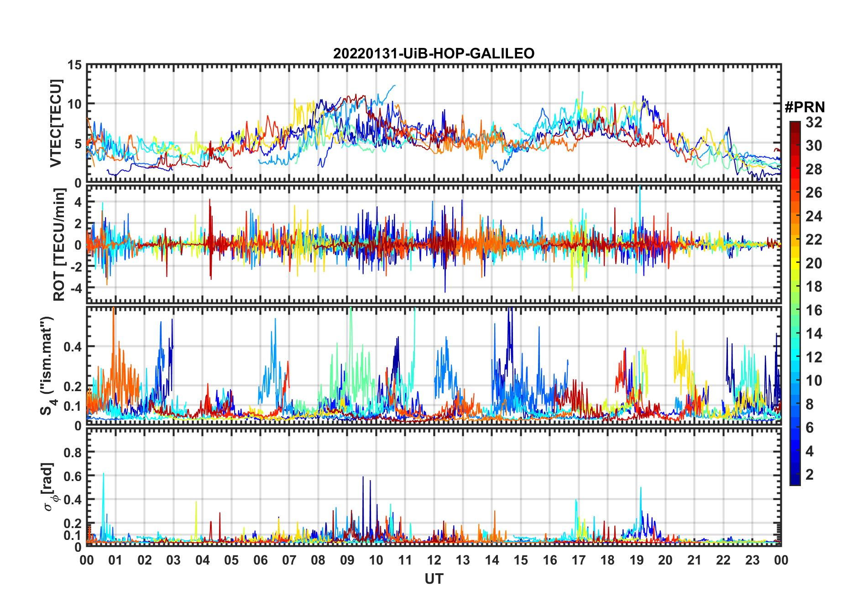Select colorbar tick label 8

[810, 404]
